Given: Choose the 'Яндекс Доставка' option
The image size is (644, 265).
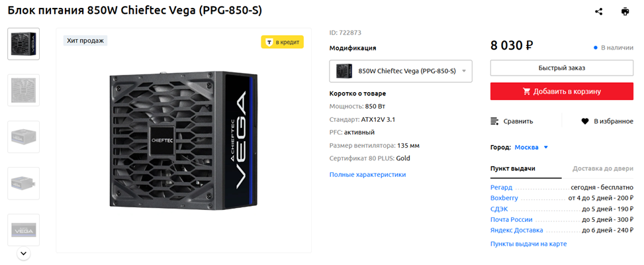Looking at the screenshot, I should click(x=516, y=230).
